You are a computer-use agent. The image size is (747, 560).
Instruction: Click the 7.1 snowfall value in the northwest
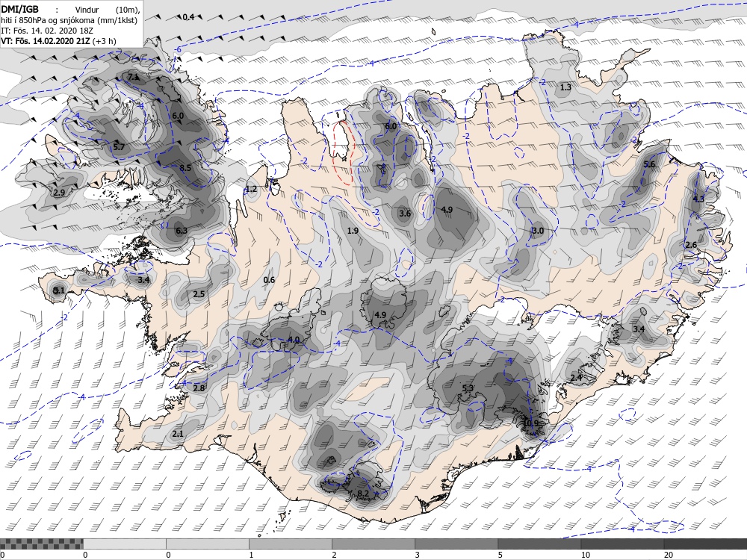(133, 76)
